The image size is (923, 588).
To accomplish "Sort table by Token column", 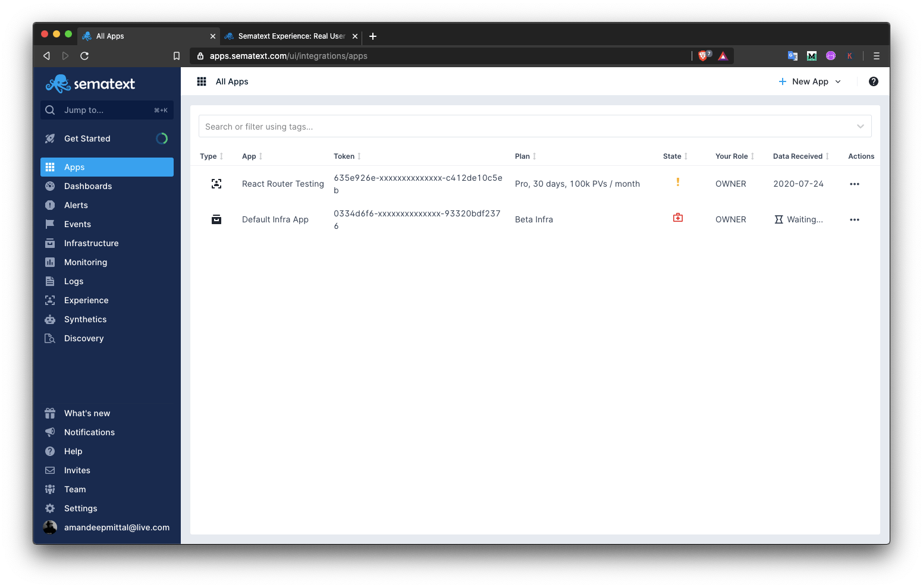I will click(x=347, y=156).
